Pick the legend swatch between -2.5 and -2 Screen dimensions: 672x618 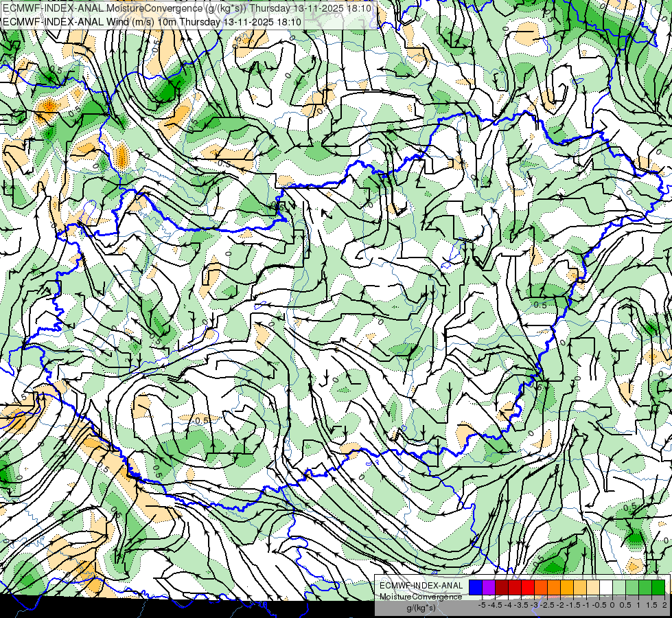click(x=554, y=588)
